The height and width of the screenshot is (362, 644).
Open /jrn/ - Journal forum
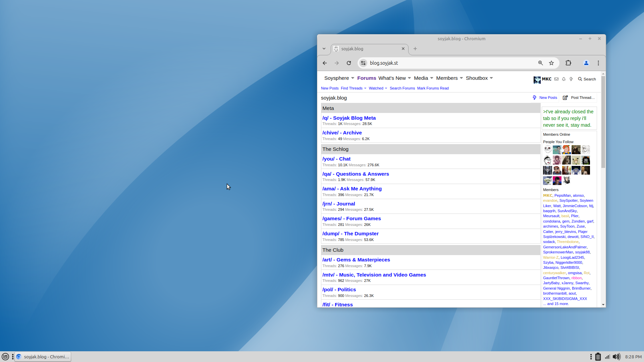point(338,204)
